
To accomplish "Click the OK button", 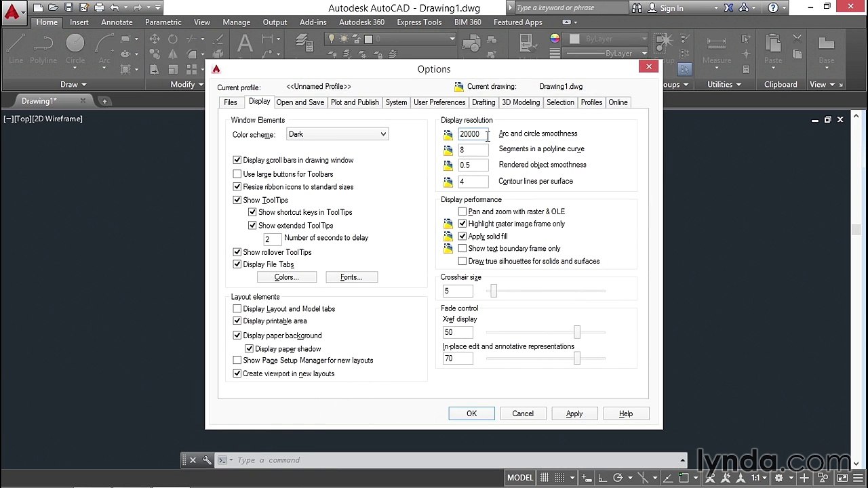I will (x=471, y=413).
